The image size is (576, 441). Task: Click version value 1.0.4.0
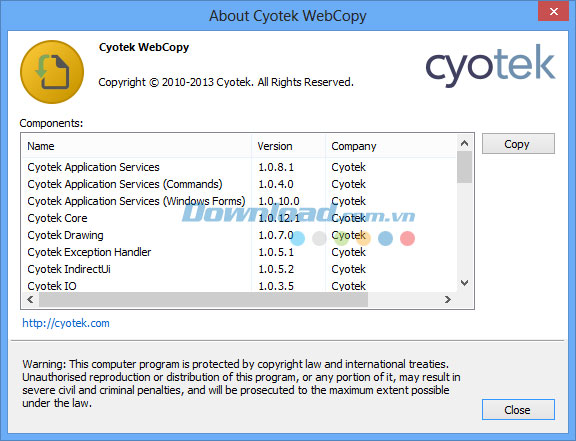click(x=276, y=184)
